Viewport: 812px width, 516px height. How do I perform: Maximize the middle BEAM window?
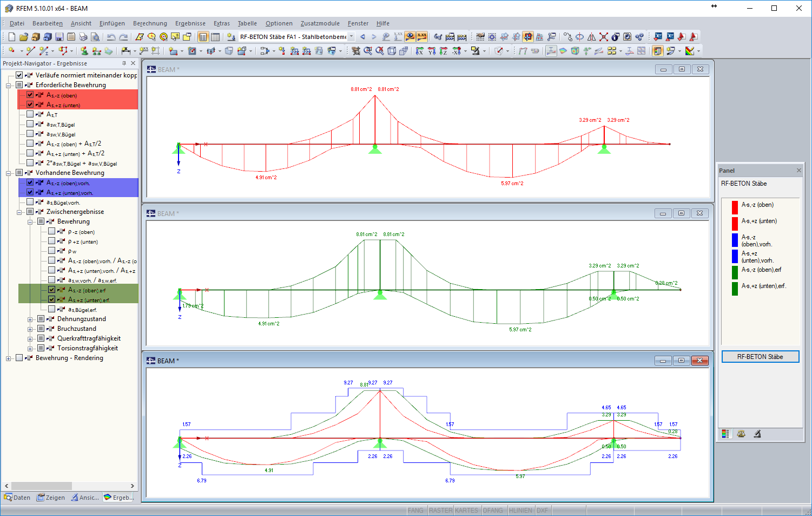pyautogui.click(x=681, y=213)
